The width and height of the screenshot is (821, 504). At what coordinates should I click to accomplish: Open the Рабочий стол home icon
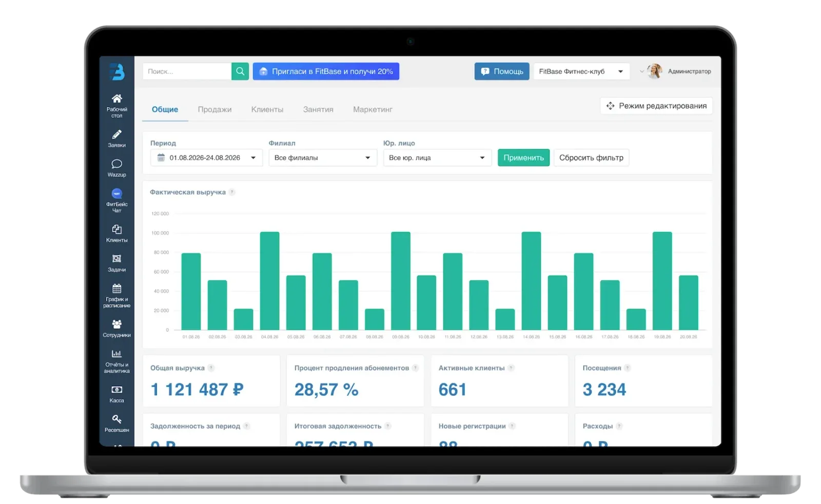coord(117,98)
